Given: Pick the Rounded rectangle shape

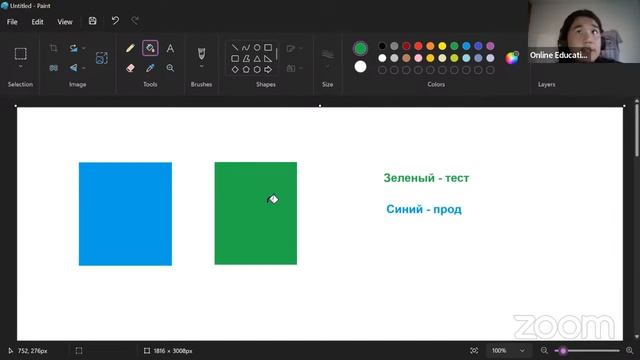Looking at the screenshot, I should [235, 59].
